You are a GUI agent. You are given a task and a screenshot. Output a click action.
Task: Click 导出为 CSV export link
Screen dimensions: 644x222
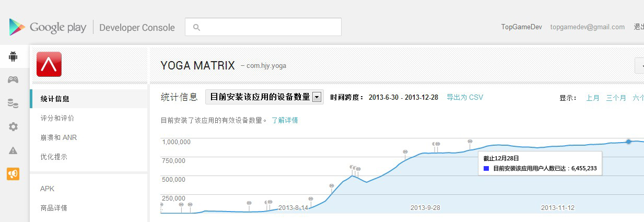coord(465,97)
